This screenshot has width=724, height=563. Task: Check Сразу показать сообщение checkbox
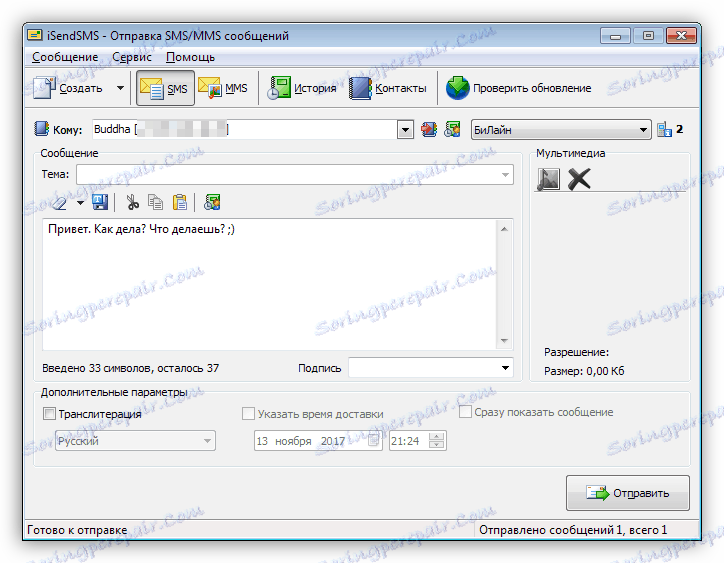tap(465, 412)
